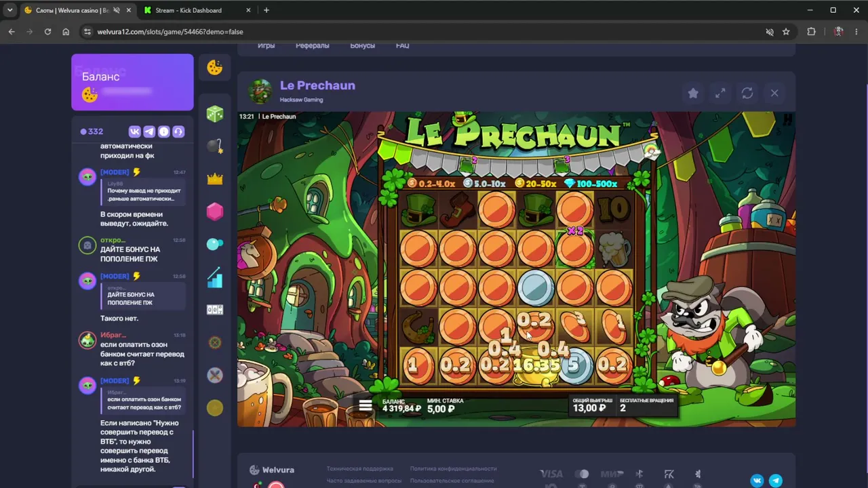Image resolution: width=868 pixels, height=488 pixels.
Task: Open the browser extensions menu
Action: click(x=811, y=32)
